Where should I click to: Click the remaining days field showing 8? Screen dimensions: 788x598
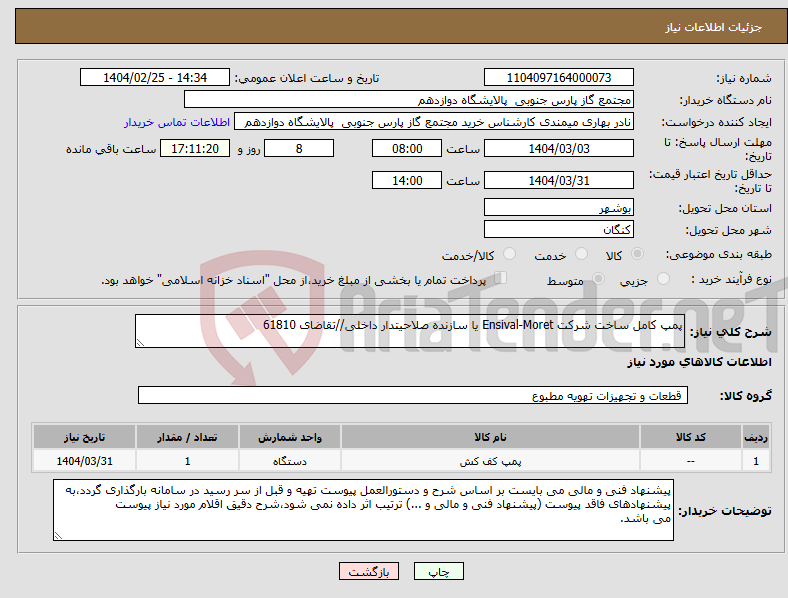(299, 148)
